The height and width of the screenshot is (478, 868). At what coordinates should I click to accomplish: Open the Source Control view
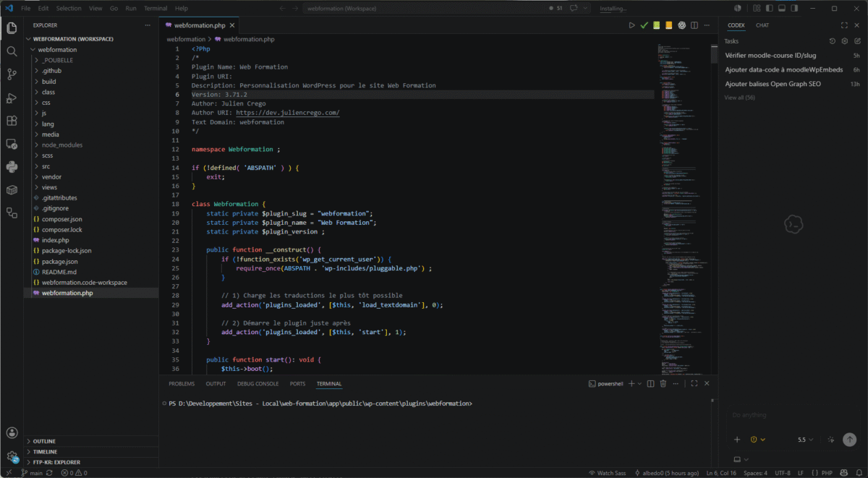point(12,74)
